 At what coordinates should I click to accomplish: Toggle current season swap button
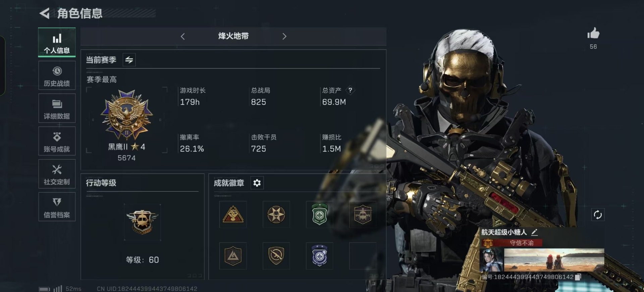point(129,60)
